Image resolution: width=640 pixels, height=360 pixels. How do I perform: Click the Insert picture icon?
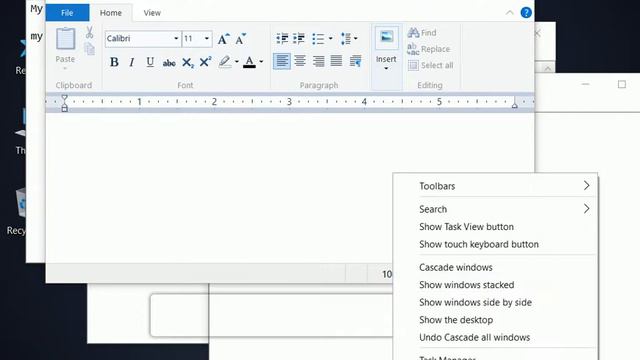[387, 38]
